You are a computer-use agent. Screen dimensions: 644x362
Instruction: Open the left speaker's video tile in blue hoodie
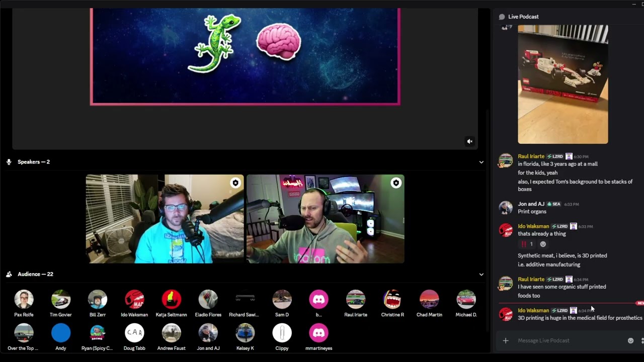click(x=165, y=219)
